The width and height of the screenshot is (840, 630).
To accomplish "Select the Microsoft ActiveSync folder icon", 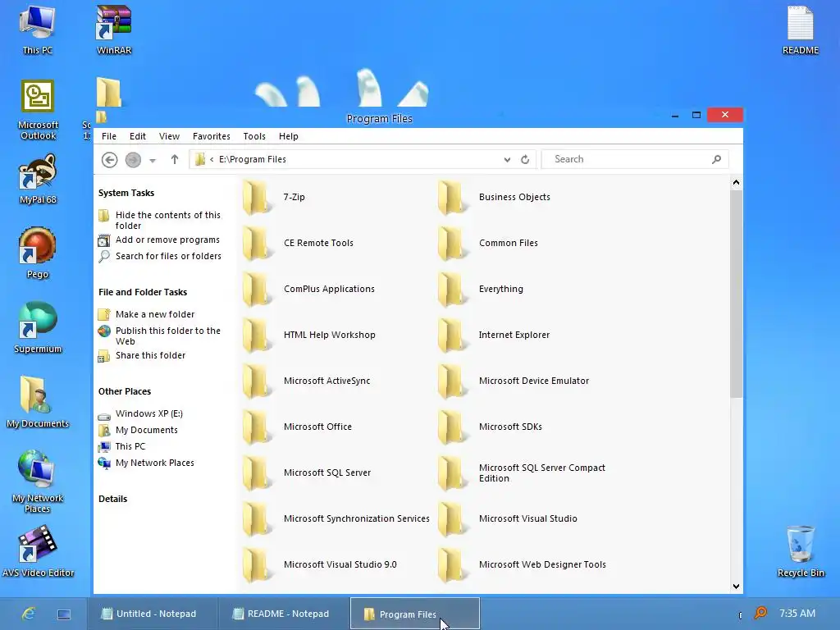I will (257, 381).
